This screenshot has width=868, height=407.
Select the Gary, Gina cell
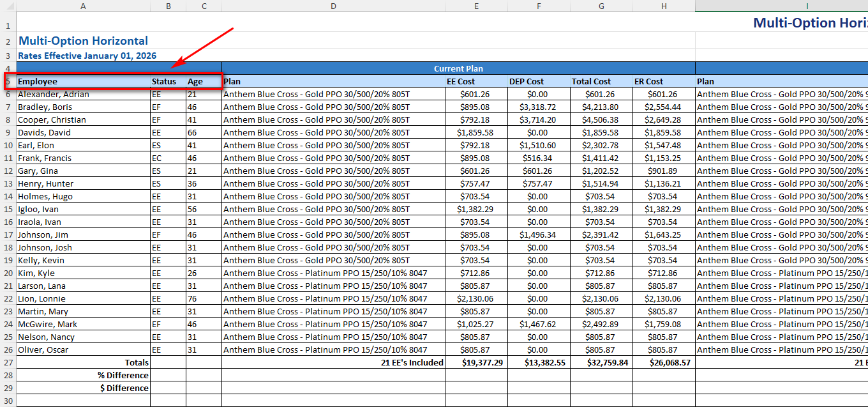coord(83,171)
